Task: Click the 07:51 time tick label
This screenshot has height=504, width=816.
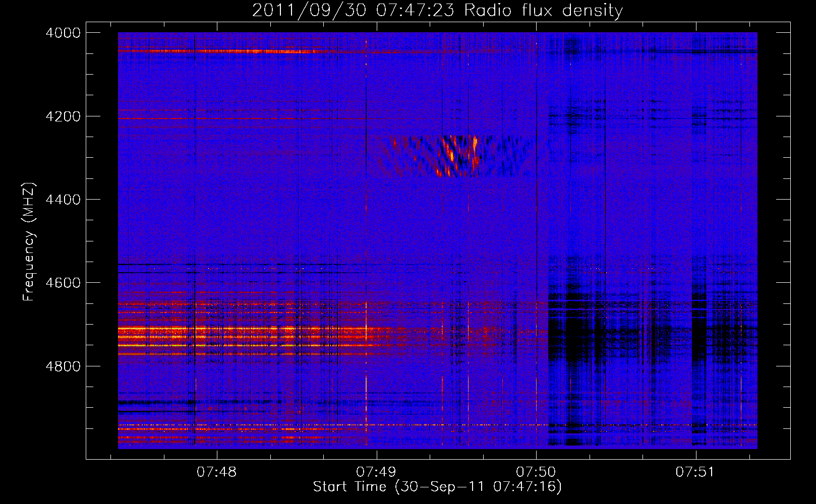Action: 696,472
